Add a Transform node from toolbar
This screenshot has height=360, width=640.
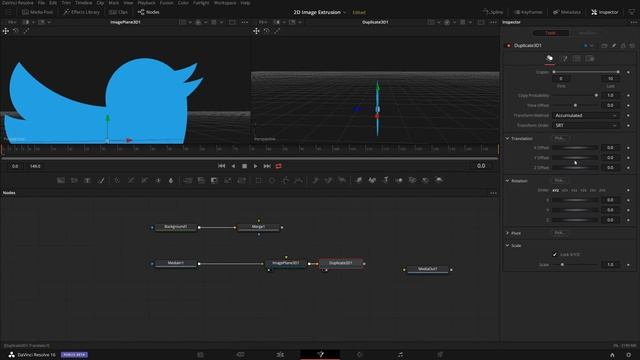[x=242, y=180]
